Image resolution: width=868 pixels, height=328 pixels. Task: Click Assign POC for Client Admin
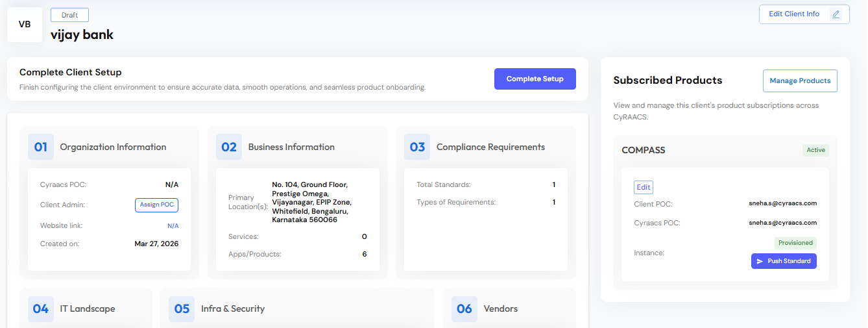157,205
